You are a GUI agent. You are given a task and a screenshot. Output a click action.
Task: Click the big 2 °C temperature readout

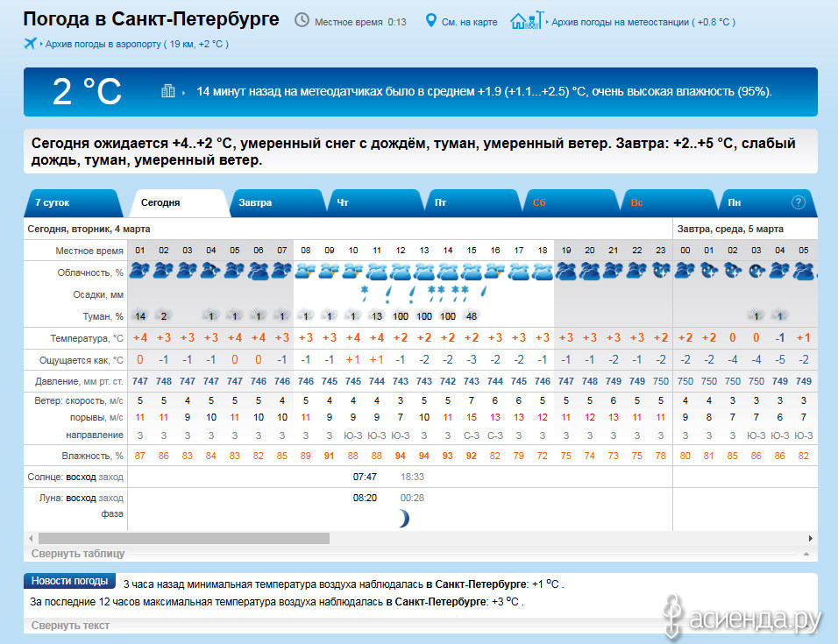tap(87, 91)
